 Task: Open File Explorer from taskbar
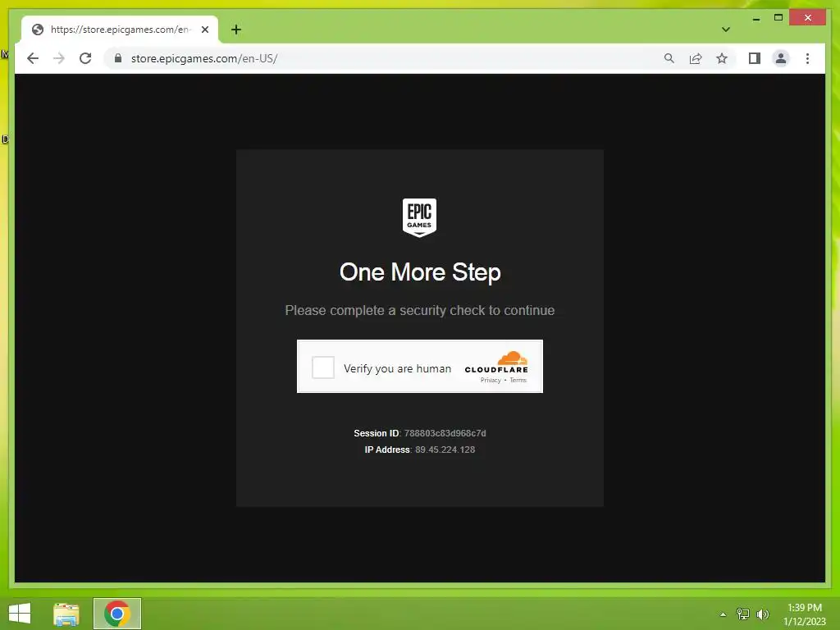click(x=66, y=614)
